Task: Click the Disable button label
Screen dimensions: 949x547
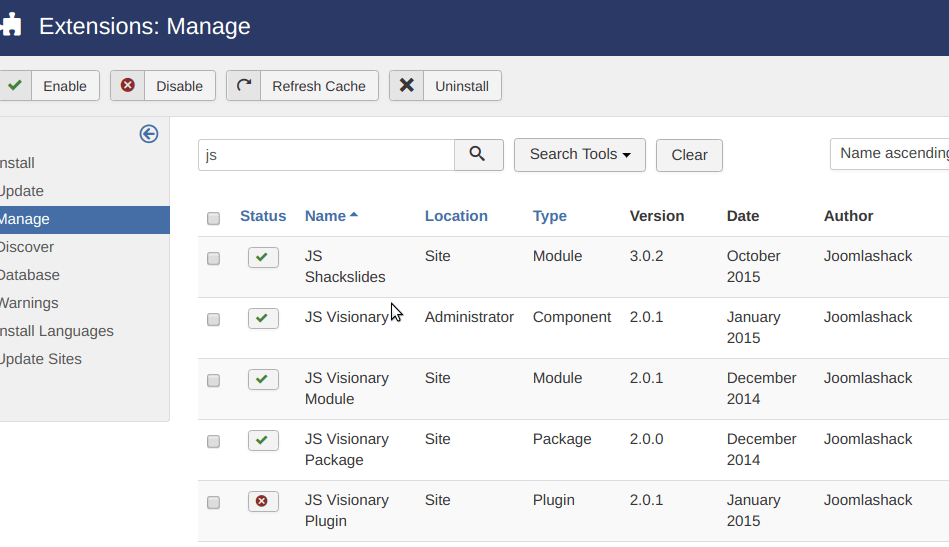Action: pos(179,86)
